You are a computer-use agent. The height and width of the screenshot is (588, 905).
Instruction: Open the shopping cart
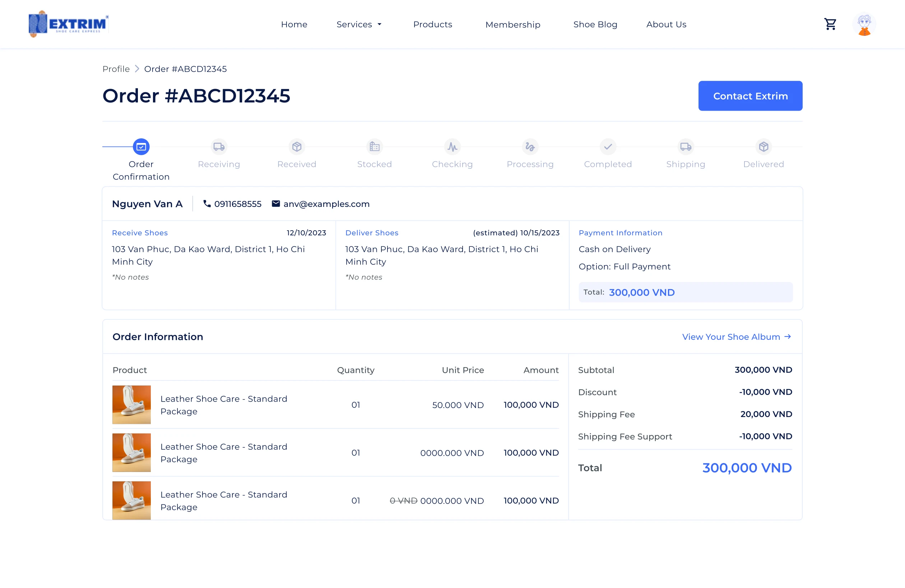tap(830, 24)
